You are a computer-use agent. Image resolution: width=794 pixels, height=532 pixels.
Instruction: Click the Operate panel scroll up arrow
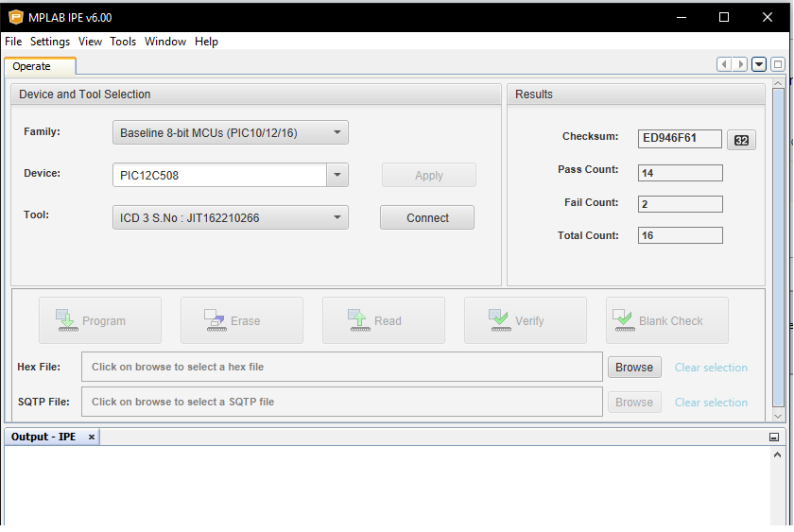[x=778, y=82]
